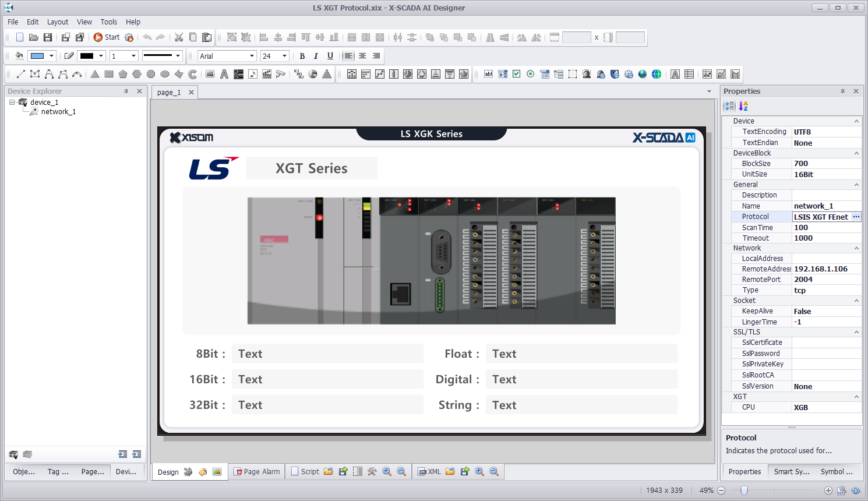Screen dimensions: 868x501
Task: Collapse the SSL/TLS property category
Action: tap(856, 332)
